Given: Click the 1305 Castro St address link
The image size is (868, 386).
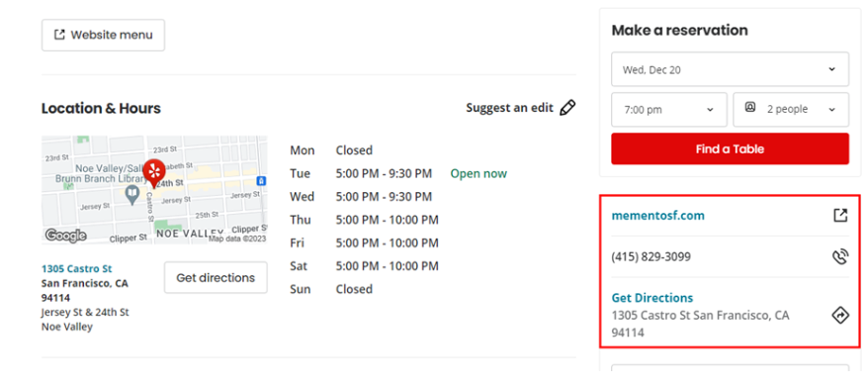Looking at the screenshot, I should pyautogui.click(x=76, y=268).
